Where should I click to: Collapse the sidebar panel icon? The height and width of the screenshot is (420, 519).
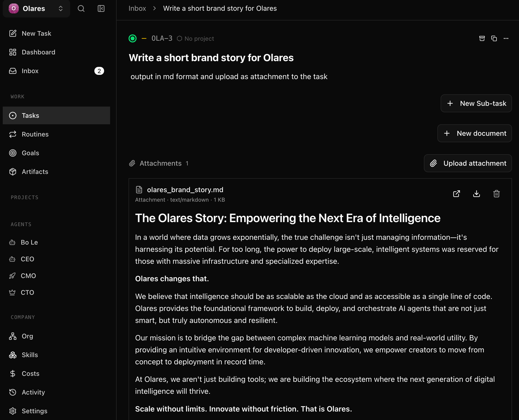101,8
